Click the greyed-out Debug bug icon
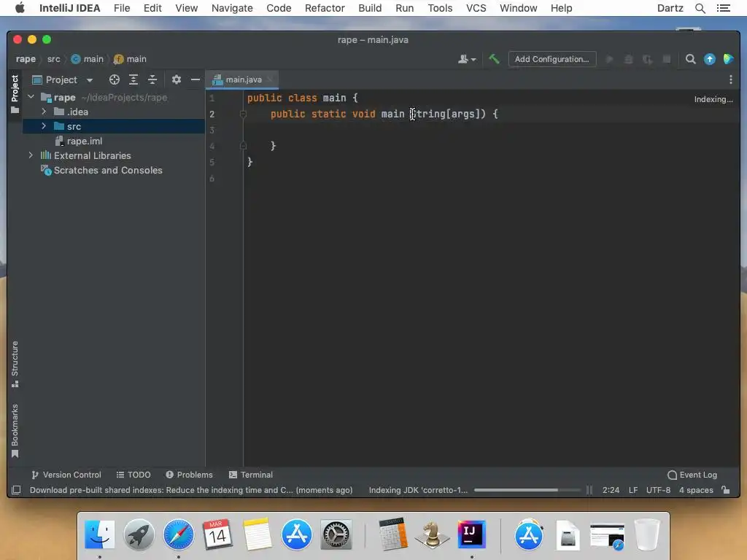 point(628,59)
